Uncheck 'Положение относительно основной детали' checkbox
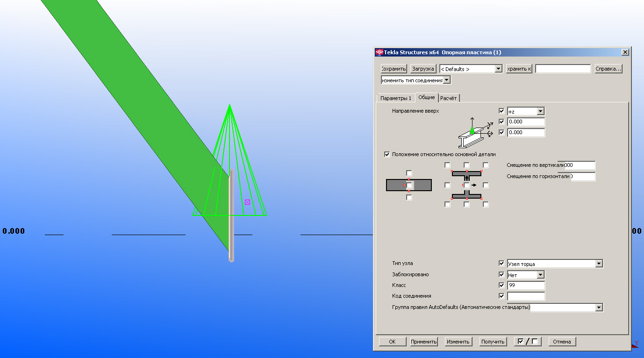 tap(386, 154)
